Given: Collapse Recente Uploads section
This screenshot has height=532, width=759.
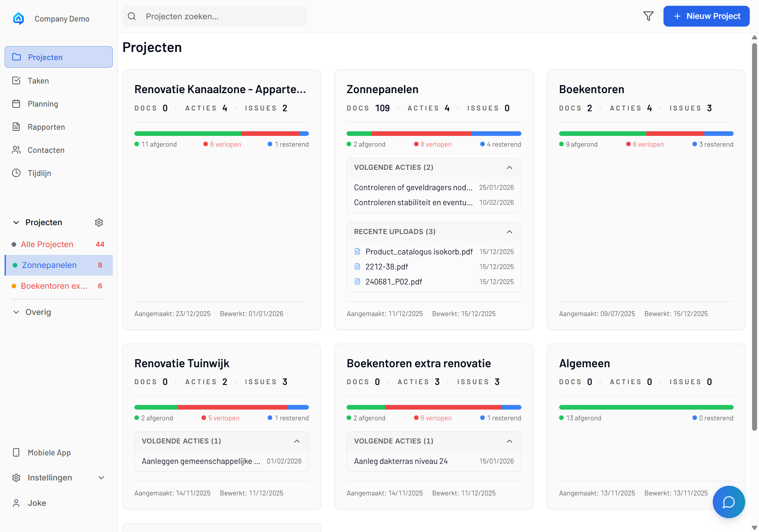Looking at the screenshot, I should [509, 232].
